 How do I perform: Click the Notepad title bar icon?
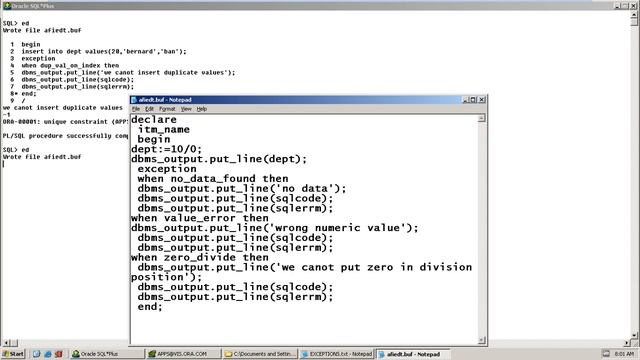[x=134, y=100]
